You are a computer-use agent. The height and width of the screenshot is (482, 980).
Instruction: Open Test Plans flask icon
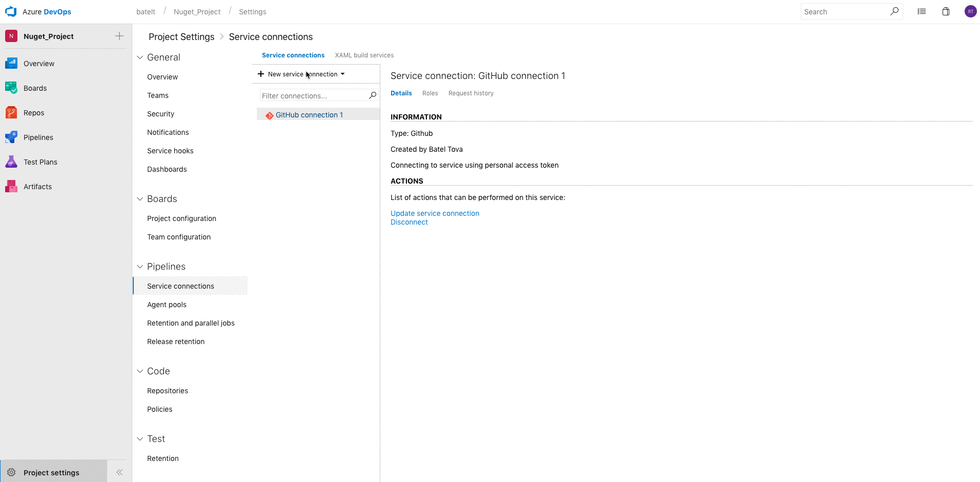11,162
